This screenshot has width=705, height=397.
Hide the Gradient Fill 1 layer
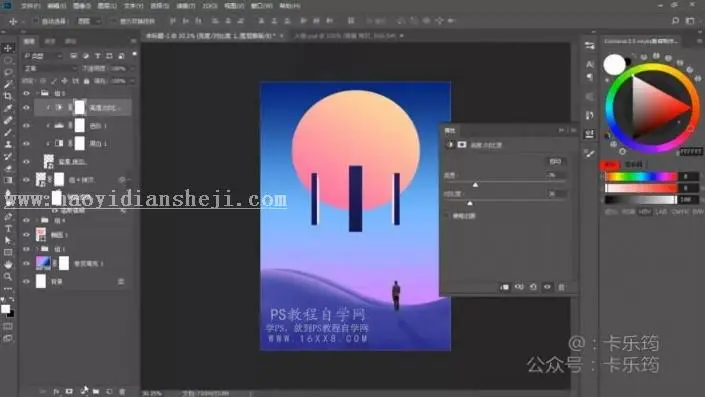click(x=27, y=263)
